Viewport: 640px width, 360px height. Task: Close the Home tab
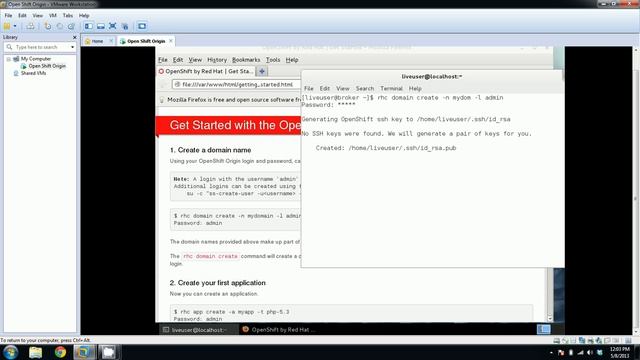pos(111,41)
